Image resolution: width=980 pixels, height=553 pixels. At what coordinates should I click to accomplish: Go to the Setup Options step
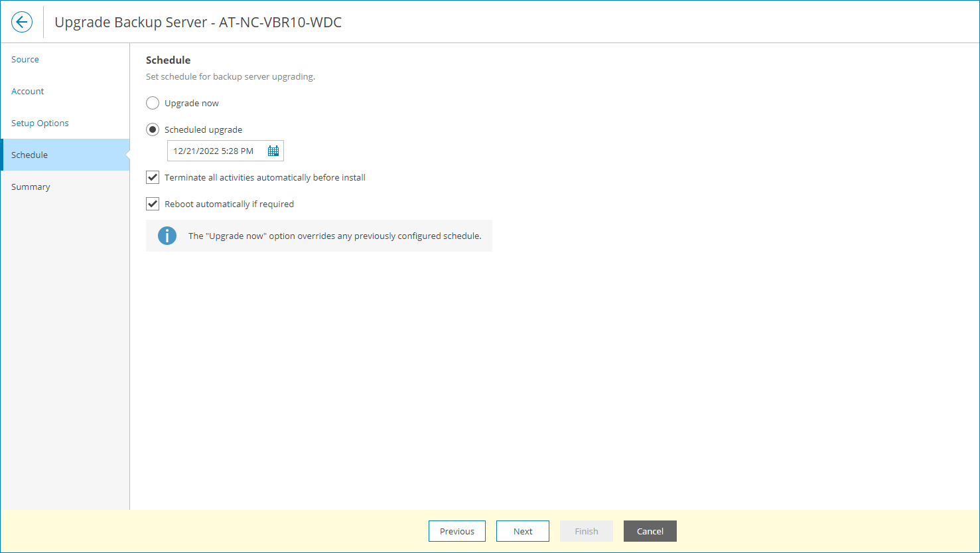(40, 123)
